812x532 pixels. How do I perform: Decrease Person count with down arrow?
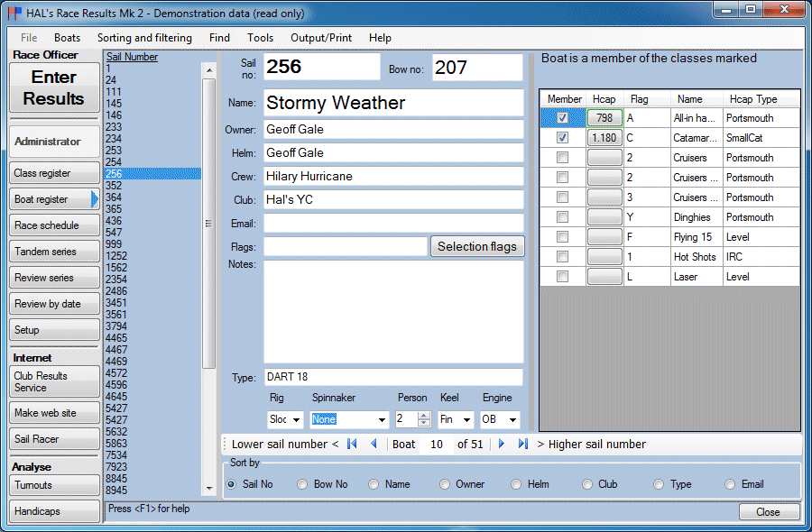(x=424, y=423)
